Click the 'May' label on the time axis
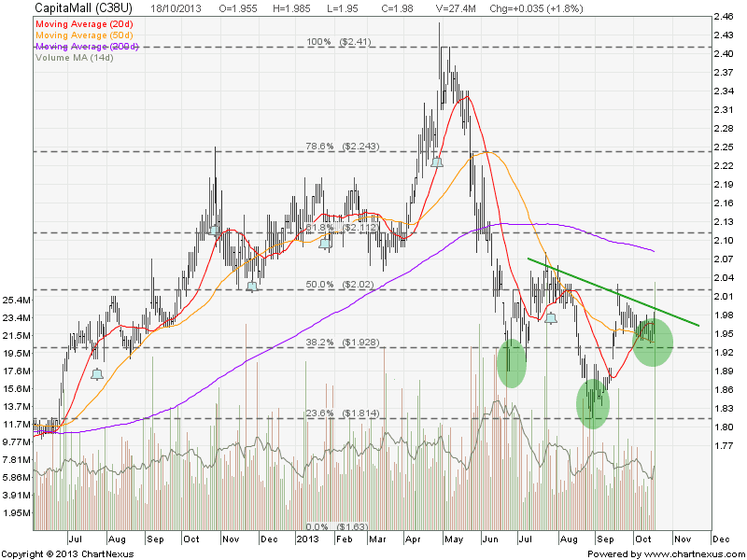 pos(454,539)
